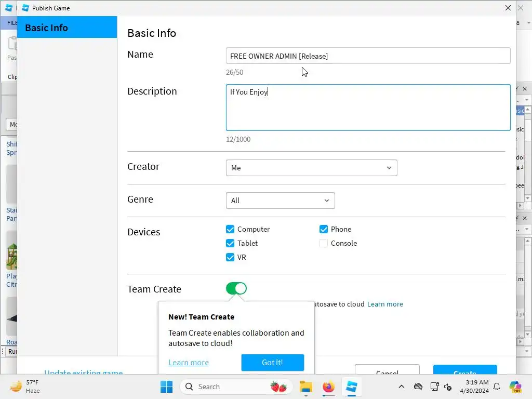Open the clock showing 3:19 AM
This screenshot has width=532, height=399.
pos(474,387)
